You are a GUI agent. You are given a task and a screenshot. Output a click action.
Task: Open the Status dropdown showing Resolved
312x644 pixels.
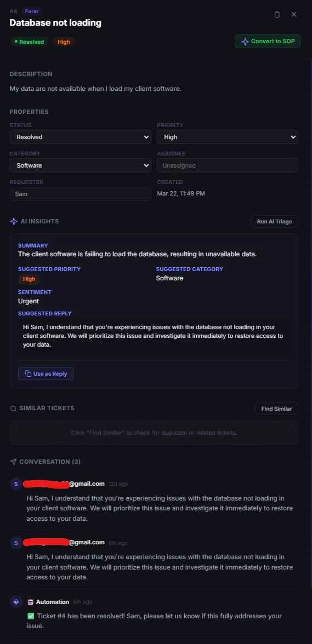81,137
